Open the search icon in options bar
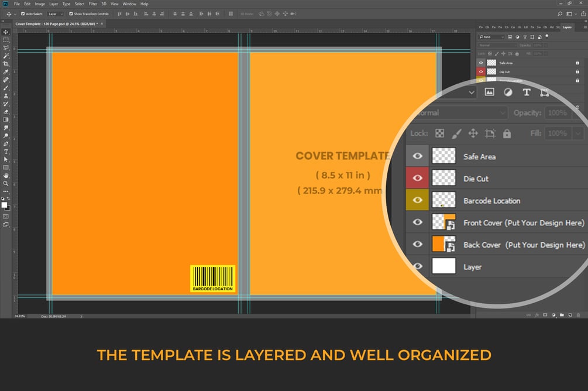588x391 pixels. coord(560,14)
